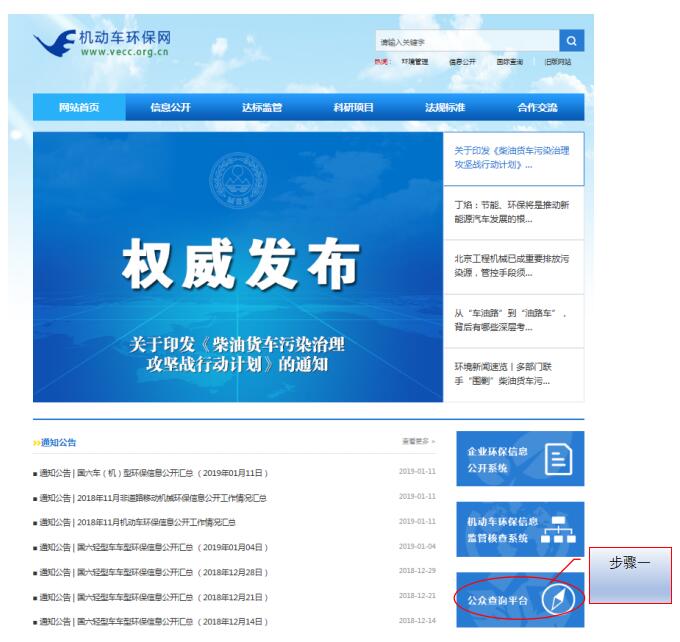Open 国六轻型车车型环保信息公开汇总（2018年12月21日）
680x642 pixels.
tap(150, 597)
